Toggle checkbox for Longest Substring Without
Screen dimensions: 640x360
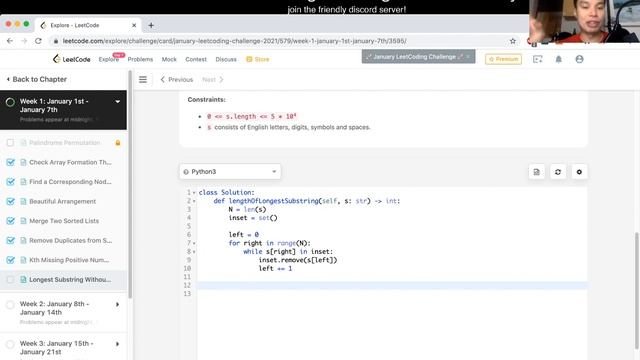pos(11,280)
